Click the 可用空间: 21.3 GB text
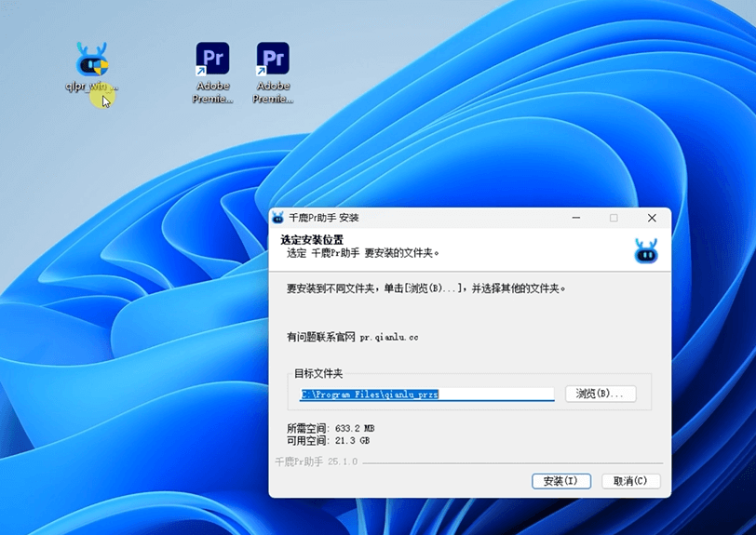Screen dimensions: 756x535 point(329,440)
